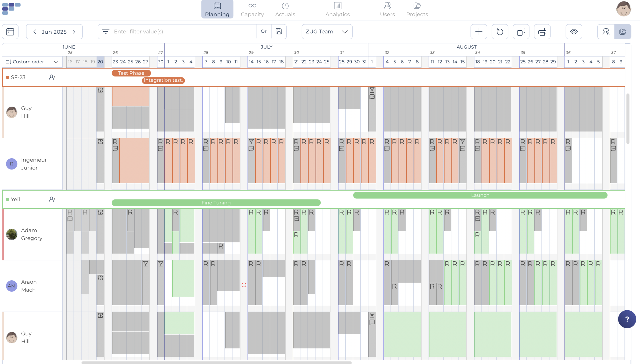Add a user to Yel1 project
The width and height of the screenshot is (640, 364).
point(52,199)
